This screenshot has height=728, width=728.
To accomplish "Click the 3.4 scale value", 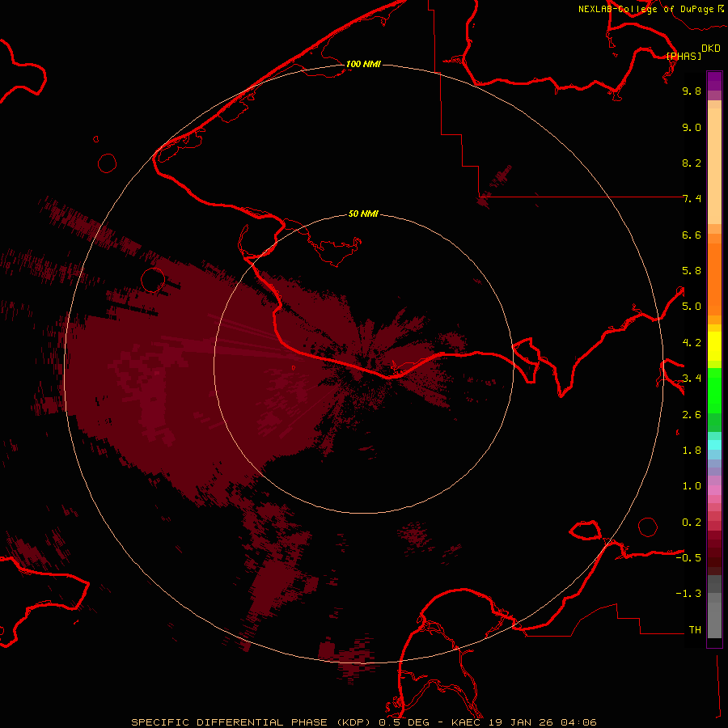I will click(x=692, y=379).
